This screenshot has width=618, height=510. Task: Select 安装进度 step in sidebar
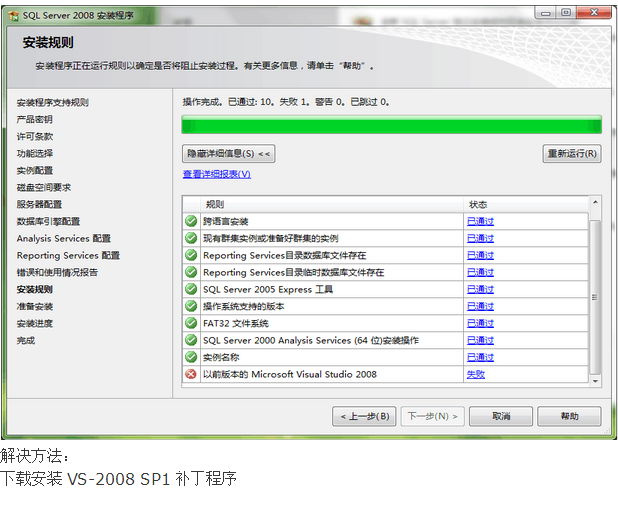coord(35,323)
